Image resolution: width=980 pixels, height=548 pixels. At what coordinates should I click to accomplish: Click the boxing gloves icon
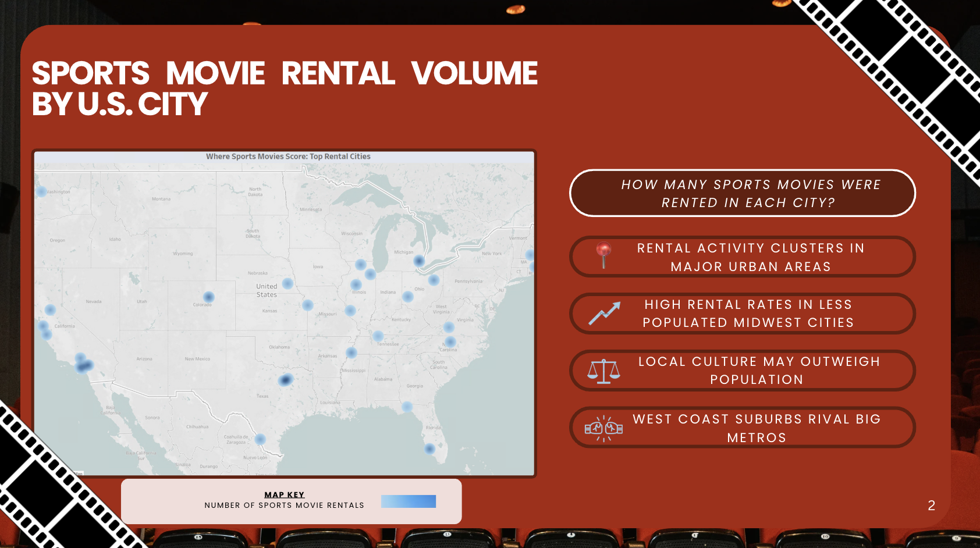(x=603, y=428)
